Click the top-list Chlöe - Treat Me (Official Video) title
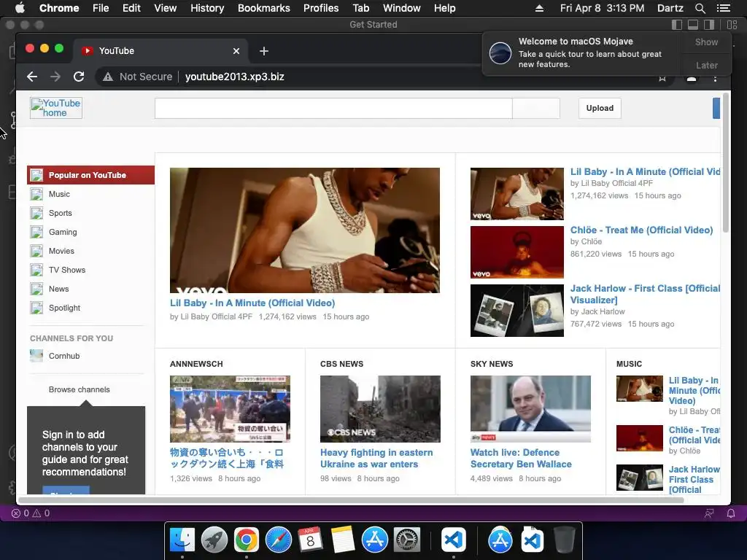The image size is (747, 560). point(641,230)
